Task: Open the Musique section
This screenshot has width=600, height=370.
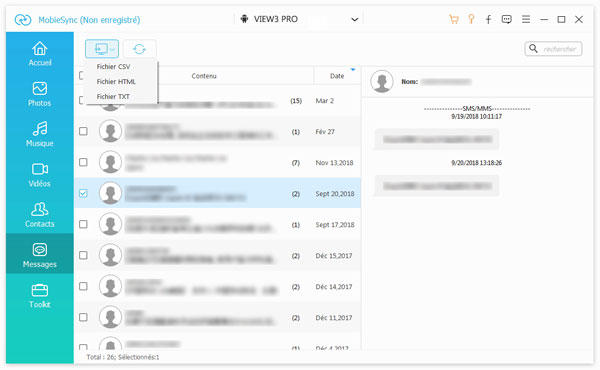Action: click(40, 134)
